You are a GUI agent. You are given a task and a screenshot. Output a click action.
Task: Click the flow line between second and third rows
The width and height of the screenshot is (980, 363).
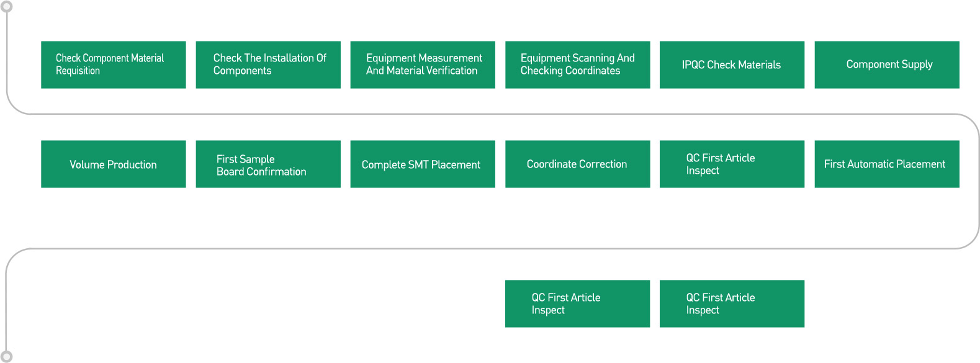point(490,249)
